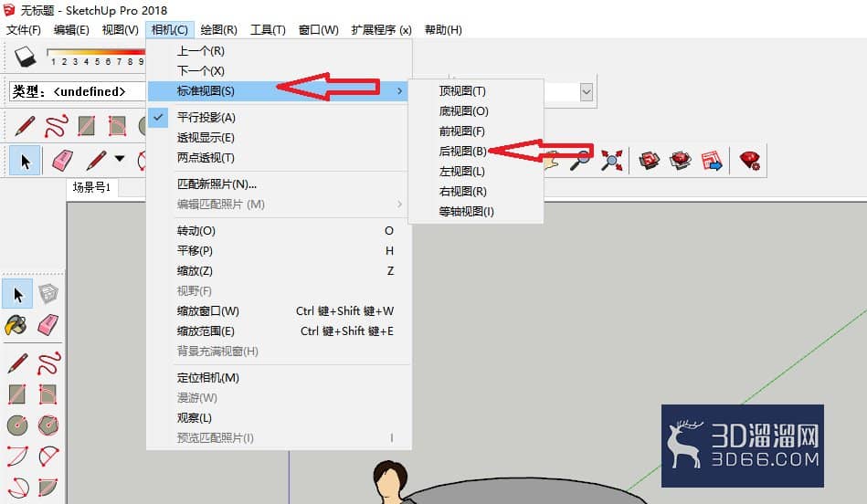
Task: Open the Extension Warehouse icon
Action: coord(680,161)
